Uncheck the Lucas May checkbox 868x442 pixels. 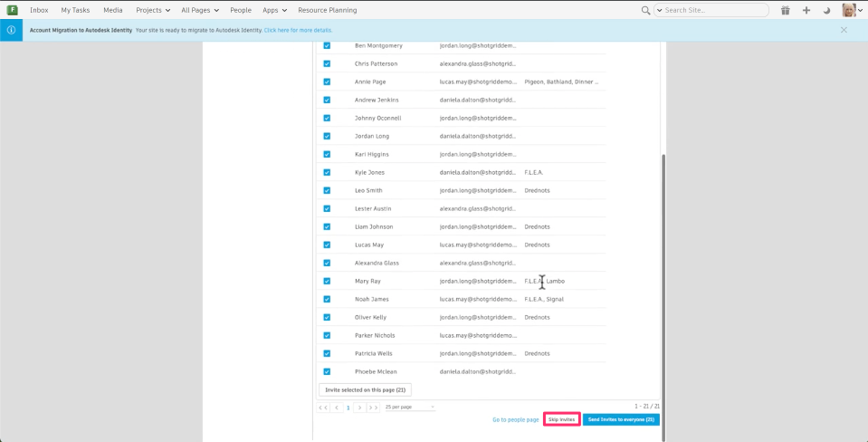tap(327, 245)
